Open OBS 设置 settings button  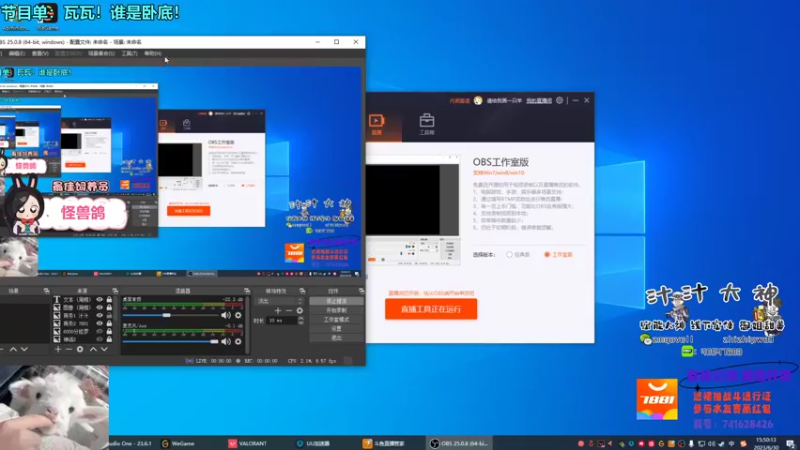tap(336, 329)
